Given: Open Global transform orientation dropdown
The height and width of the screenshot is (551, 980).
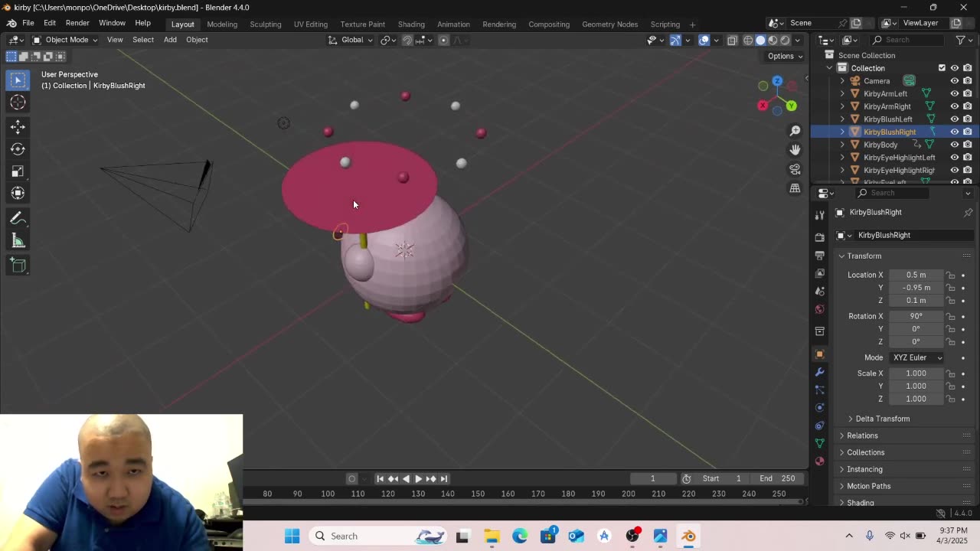Looking at the screenshot, I should pyautogui.click(x=351, y=40).
